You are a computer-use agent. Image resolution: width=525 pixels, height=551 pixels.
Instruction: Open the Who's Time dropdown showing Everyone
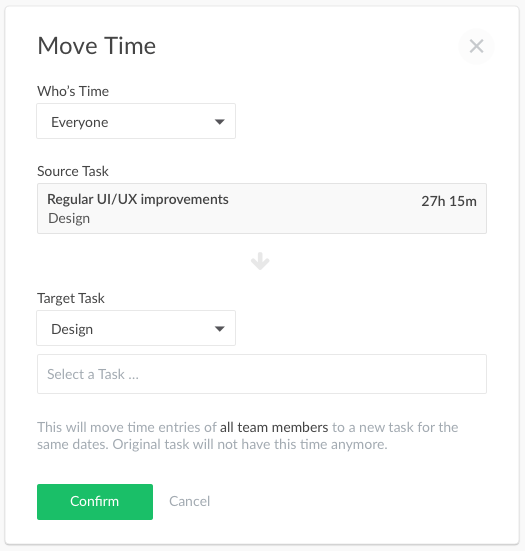[x=136, y=121]
